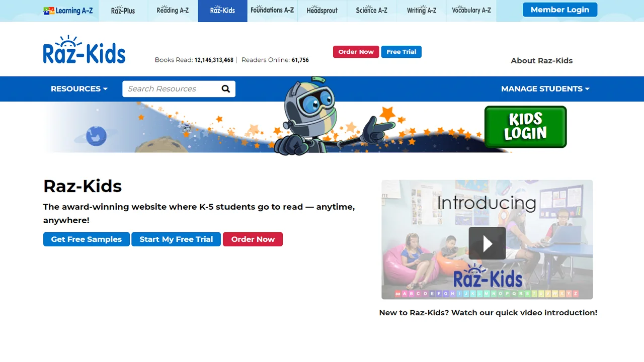Viewport: 644px width, 362px height.
Task: Click the Readers Online counter text
Action: 275,60
